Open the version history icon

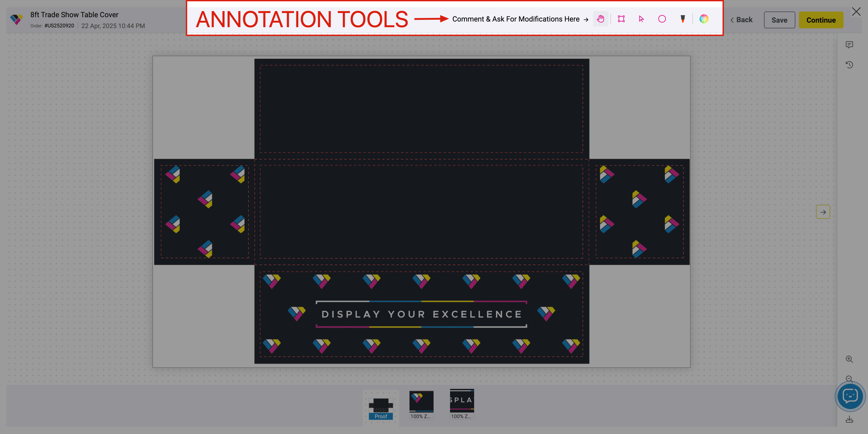pos(849,65)
